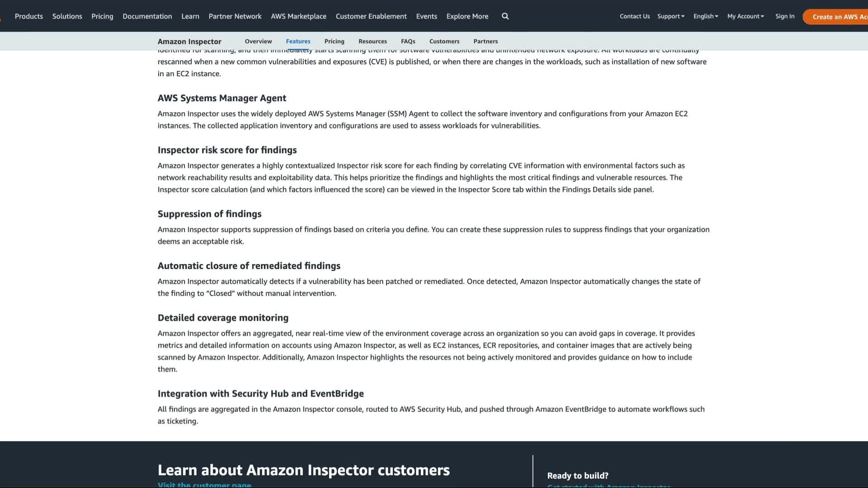This screenshot has height=488, width=868.
Task: Go to Pricing in top navigation
Action: pos(102,16)
